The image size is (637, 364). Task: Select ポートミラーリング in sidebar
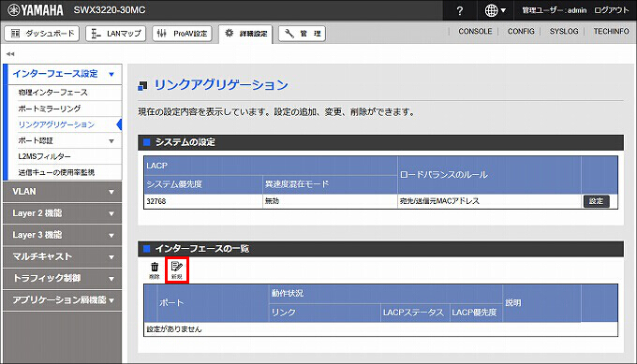(x=49, y=109)
